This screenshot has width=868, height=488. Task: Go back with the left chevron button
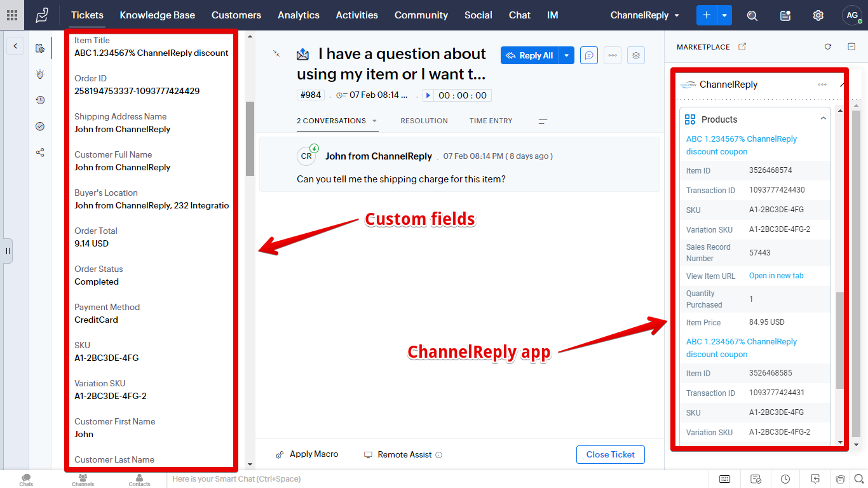coord(15,46)
